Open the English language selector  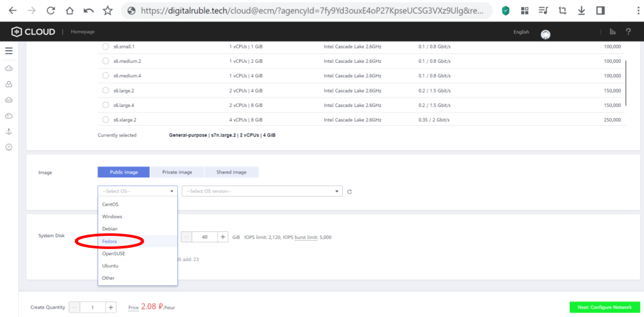521,31
